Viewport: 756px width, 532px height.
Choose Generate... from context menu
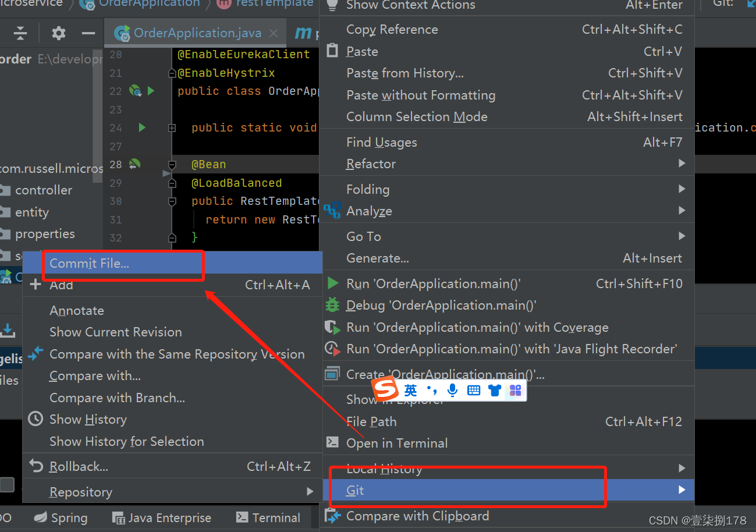(508, 258)
